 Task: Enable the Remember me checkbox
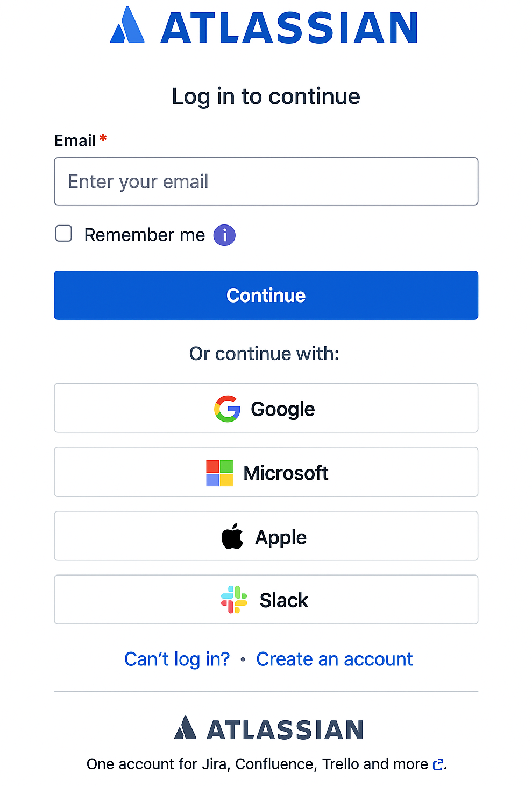point(64,234)
